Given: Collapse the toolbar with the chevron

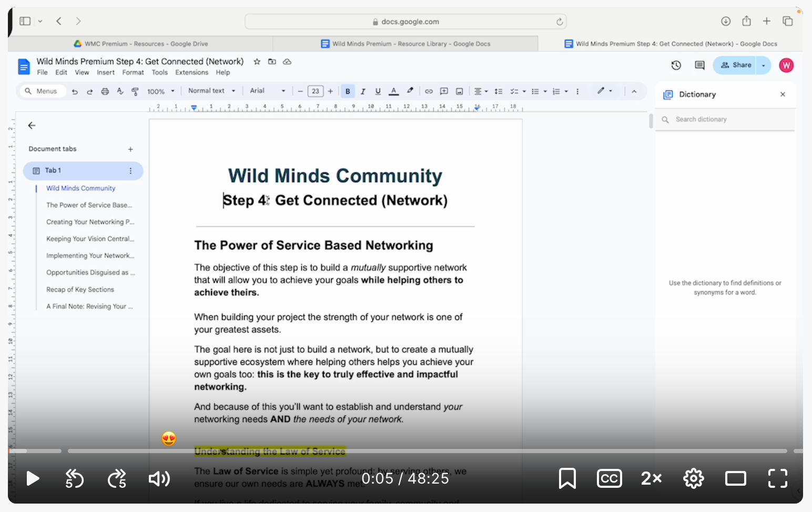Looking at the screenshot, I should coord(634,91).
